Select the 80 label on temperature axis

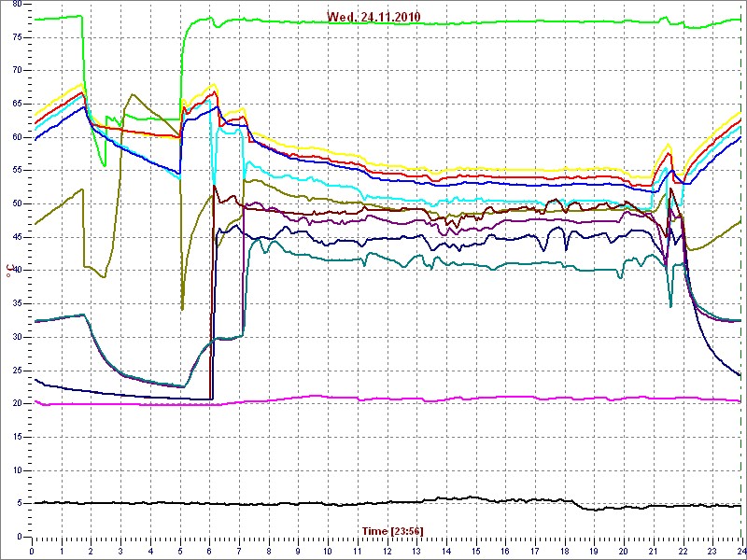point(16,4)
